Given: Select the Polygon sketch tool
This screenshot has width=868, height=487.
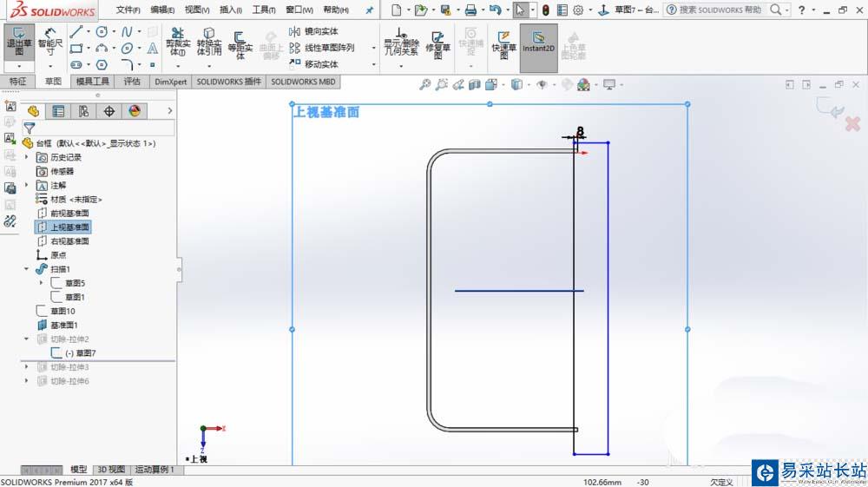Looking at the screenshot, I should 102,65.
